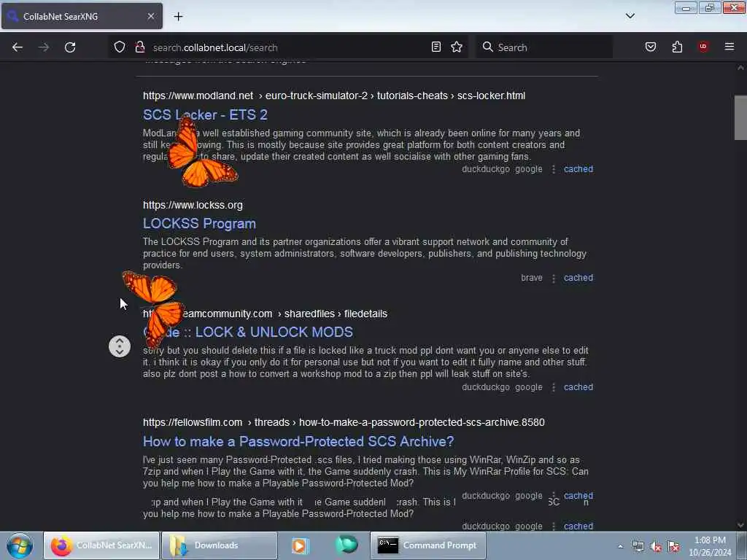Click the muted volume tray icon

click(656, 547)
